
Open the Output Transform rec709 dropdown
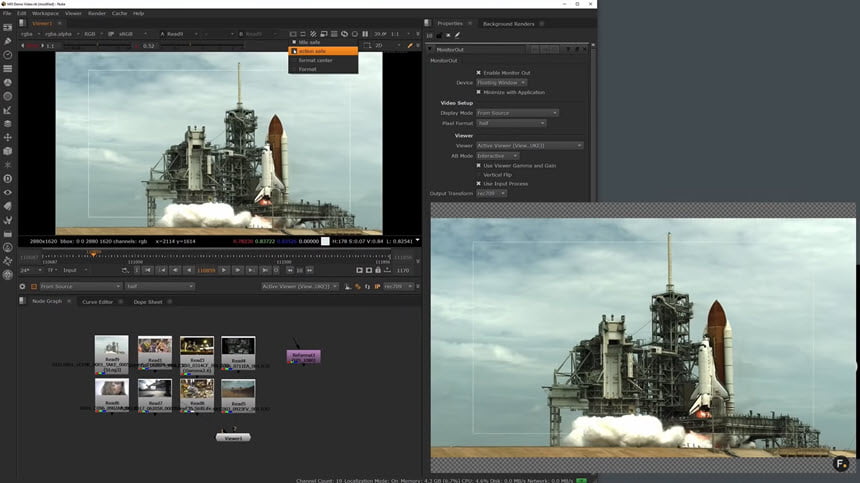(x=491, y=194)
